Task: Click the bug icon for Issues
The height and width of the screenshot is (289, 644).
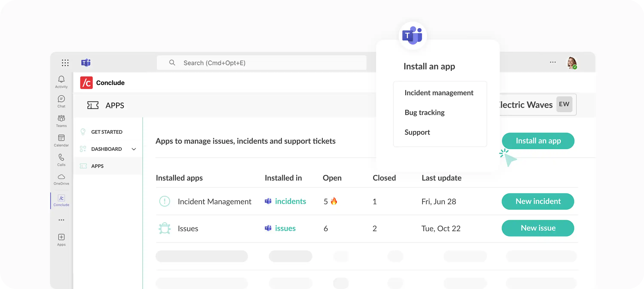Action: [x=164, y=228]
